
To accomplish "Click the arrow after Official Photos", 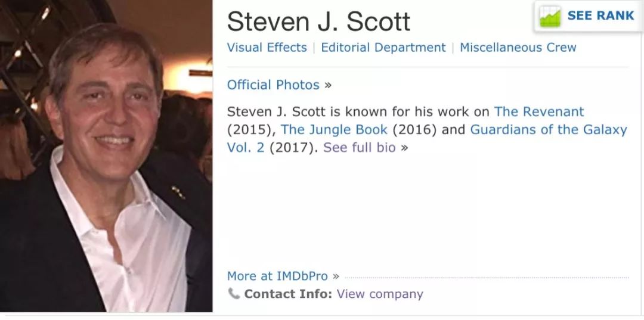I will [x=327, y=85].
